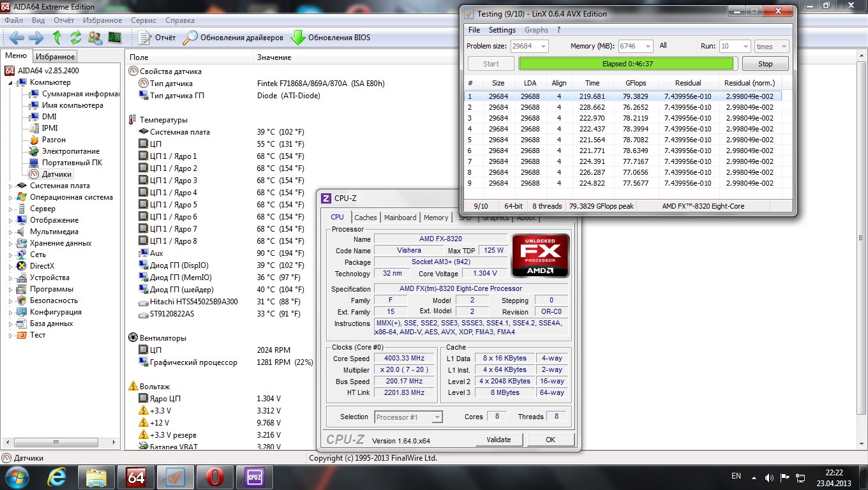This screenshot has width=868, height=490.
Task: Open the Settings menu in LinX
Action: [x=502, y=30]
